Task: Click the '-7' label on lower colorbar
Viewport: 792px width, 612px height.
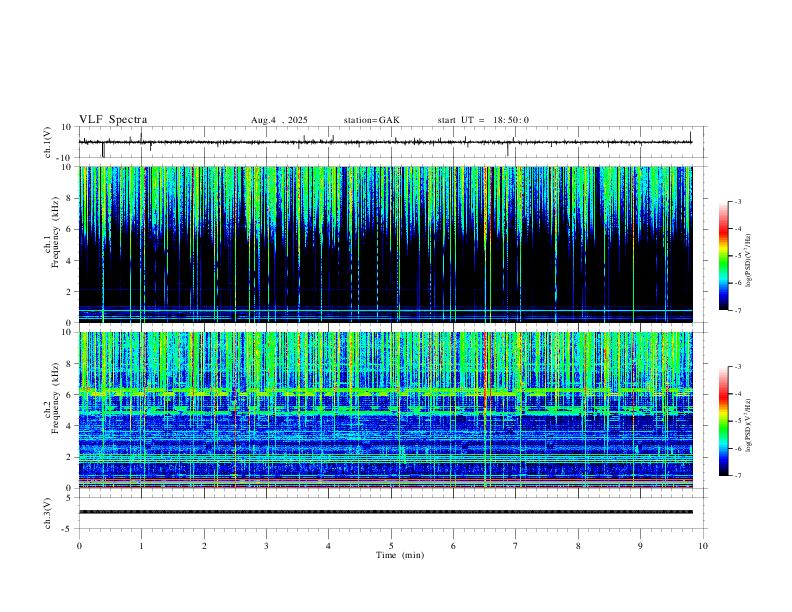Action: (738, 476)
